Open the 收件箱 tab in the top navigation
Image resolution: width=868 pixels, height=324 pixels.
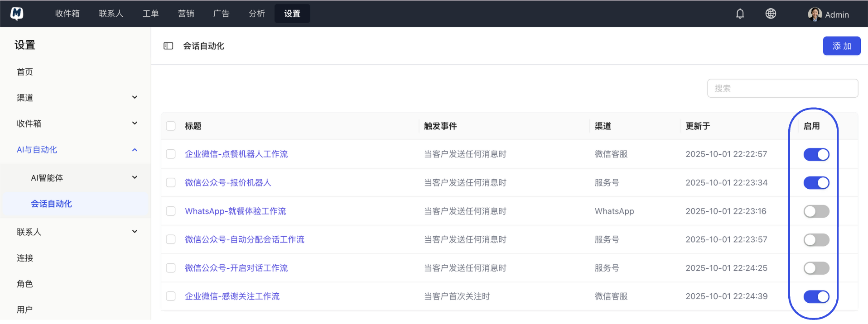point(67,14)
